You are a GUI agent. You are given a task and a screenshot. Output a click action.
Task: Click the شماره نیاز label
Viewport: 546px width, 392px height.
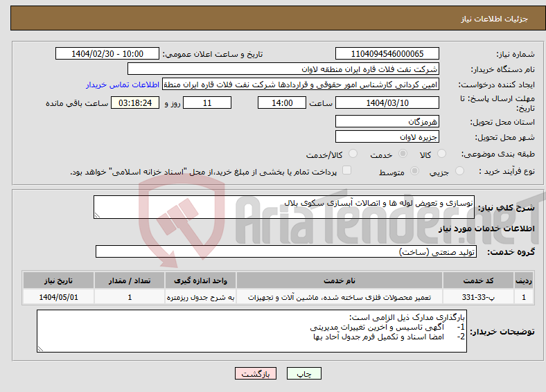pos(516,54)
